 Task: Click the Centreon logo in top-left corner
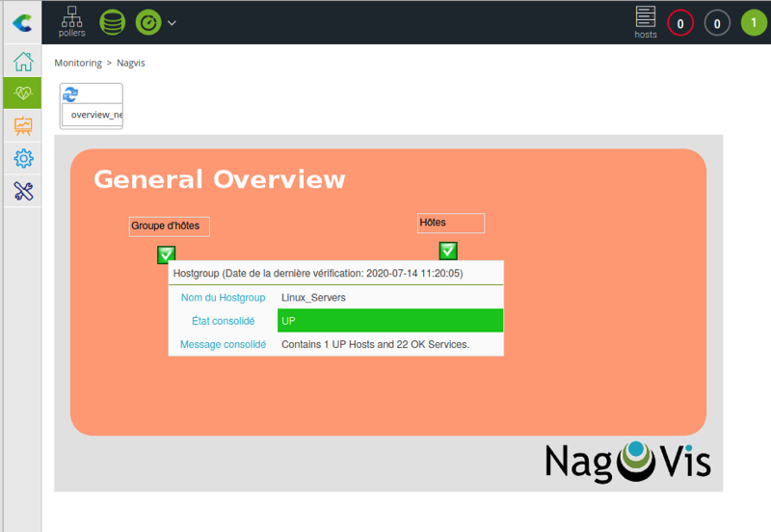click(21, 21)
